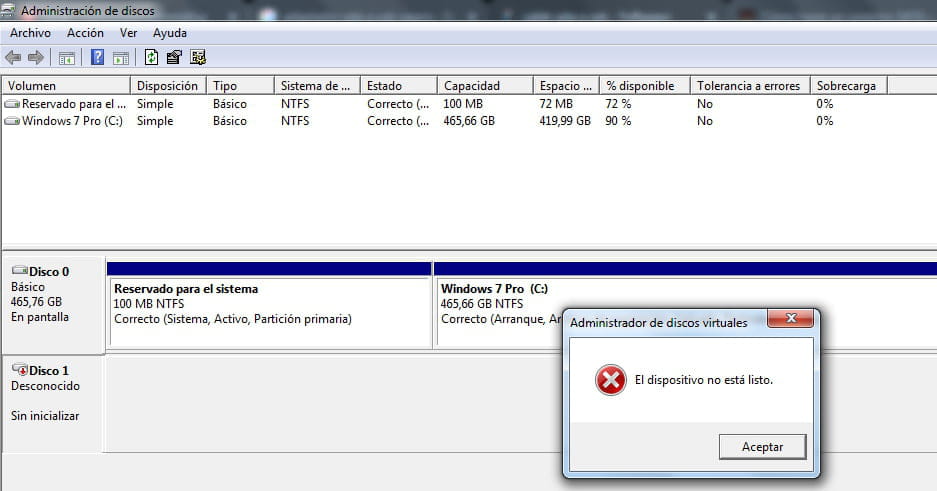Click the settings wizard toolbar icon

pos(198,57)
